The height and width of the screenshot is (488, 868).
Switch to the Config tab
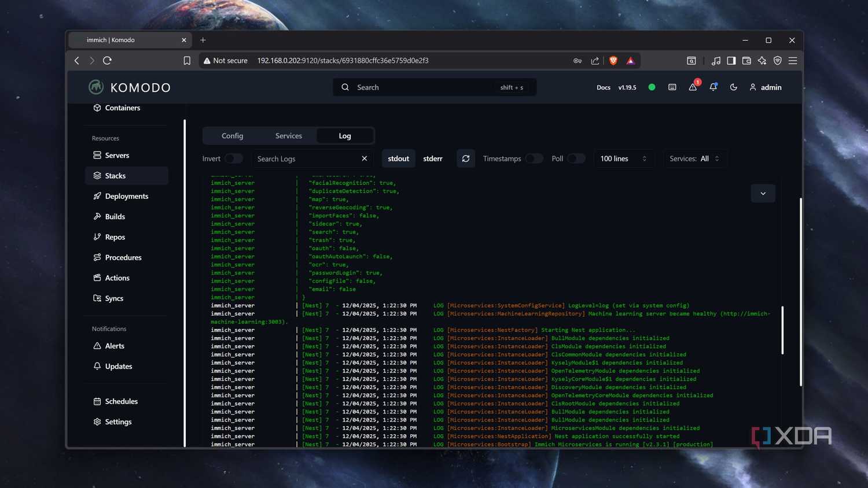233,136
